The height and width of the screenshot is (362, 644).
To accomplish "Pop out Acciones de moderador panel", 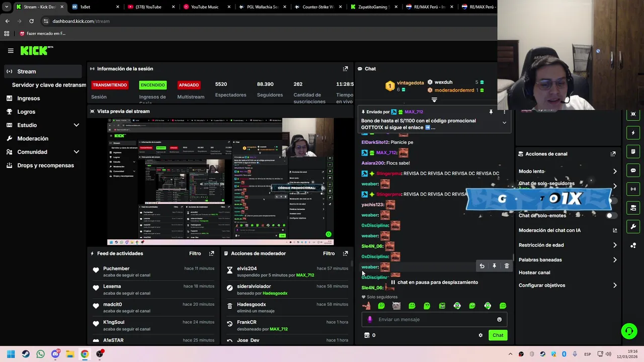I will (x=345, y=253).
